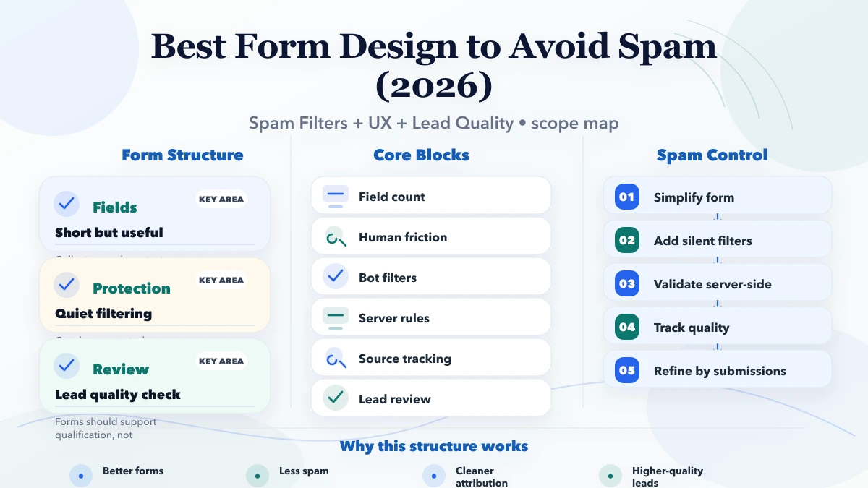Click the Field count lines icon
This screenshot has width=868, height=488.
point(336,197)
